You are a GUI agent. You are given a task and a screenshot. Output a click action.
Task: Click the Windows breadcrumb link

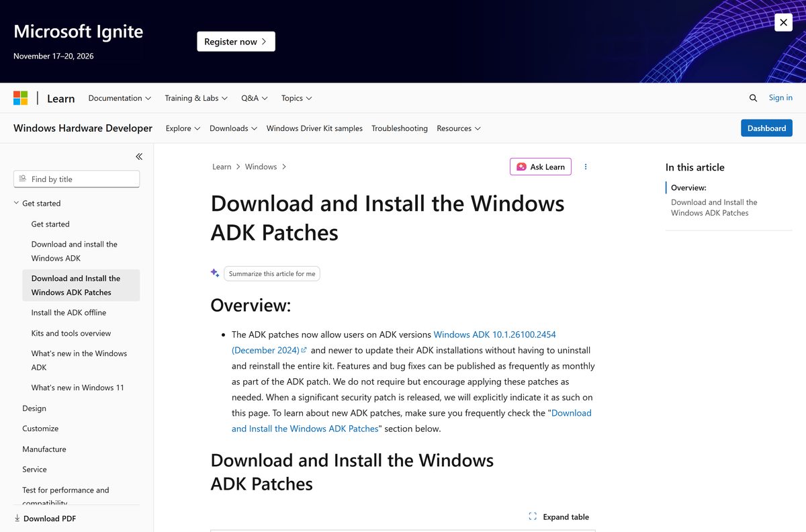point(261,167)
